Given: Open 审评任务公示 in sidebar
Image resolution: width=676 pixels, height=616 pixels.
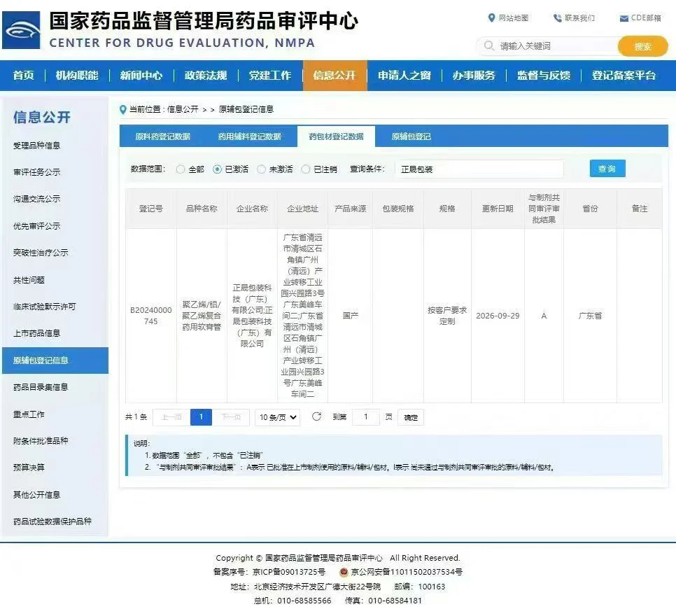Looking at the screenshot, I should [36, 172].
